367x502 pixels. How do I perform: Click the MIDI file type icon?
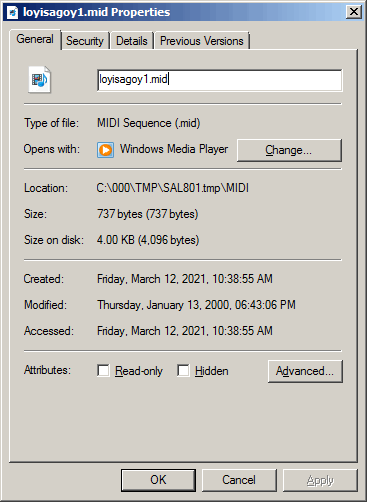(x=40, y=80)
